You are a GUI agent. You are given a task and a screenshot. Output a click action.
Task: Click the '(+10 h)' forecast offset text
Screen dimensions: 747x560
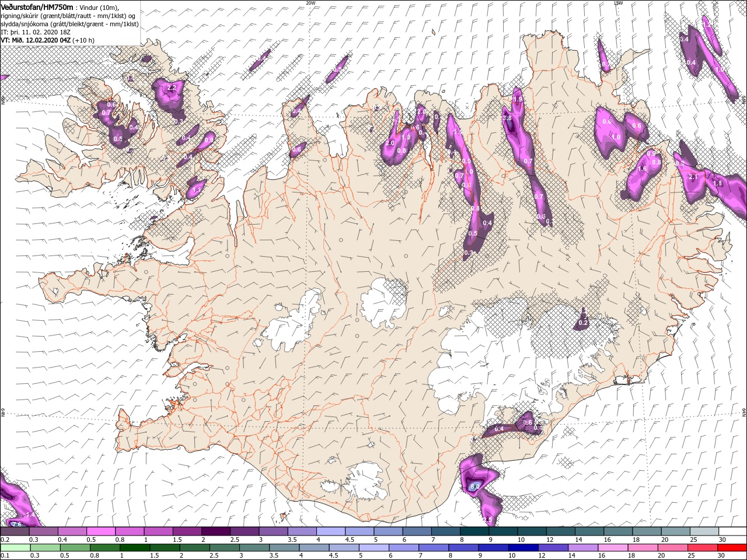84,41
